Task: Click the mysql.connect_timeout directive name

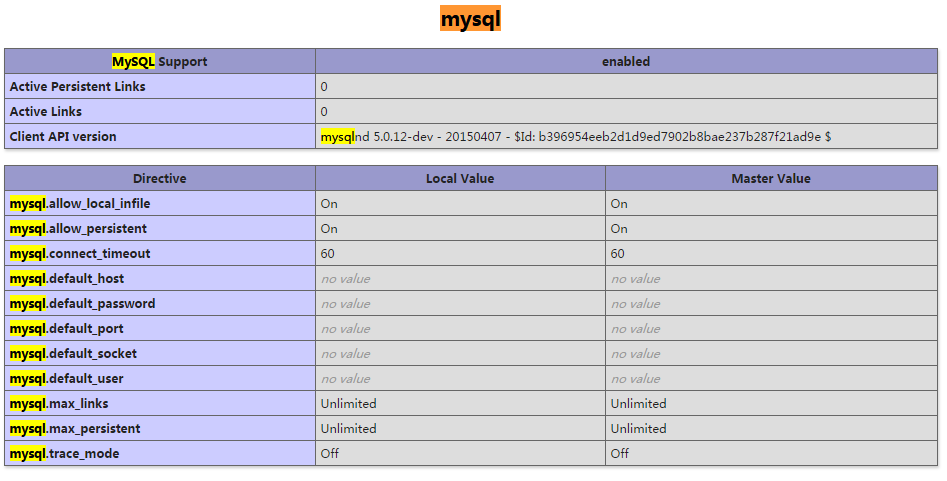Action: (80, 253)
